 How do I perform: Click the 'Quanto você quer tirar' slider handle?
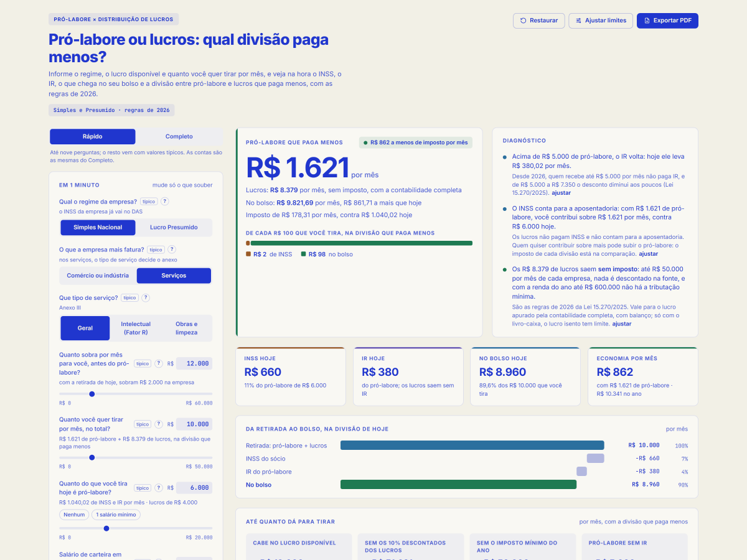[92, 457]
